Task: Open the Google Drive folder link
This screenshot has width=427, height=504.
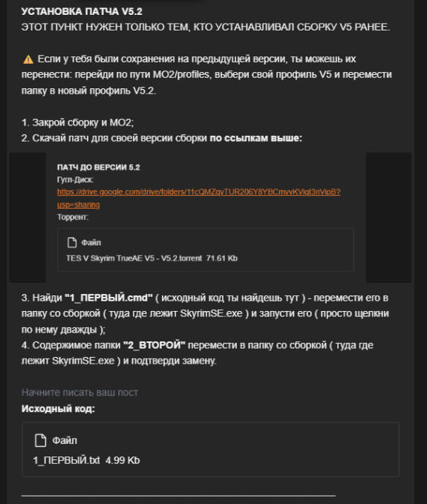Action: click(199, 192)
